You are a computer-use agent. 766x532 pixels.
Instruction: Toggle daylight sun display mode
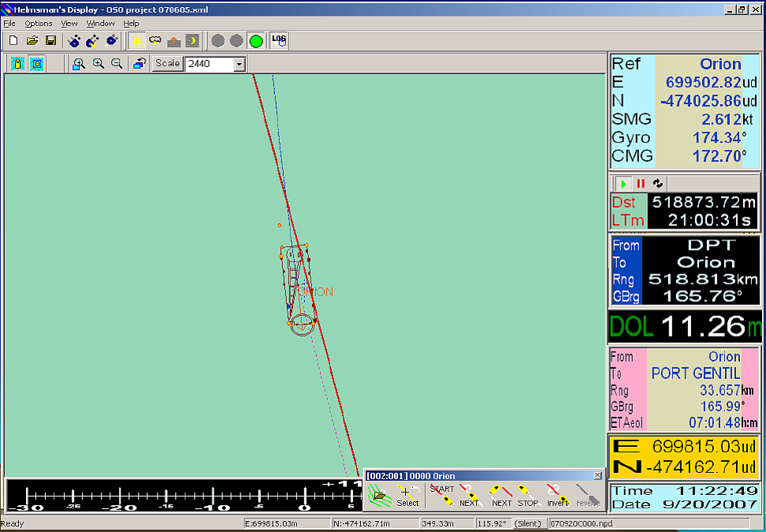[136, 40]
